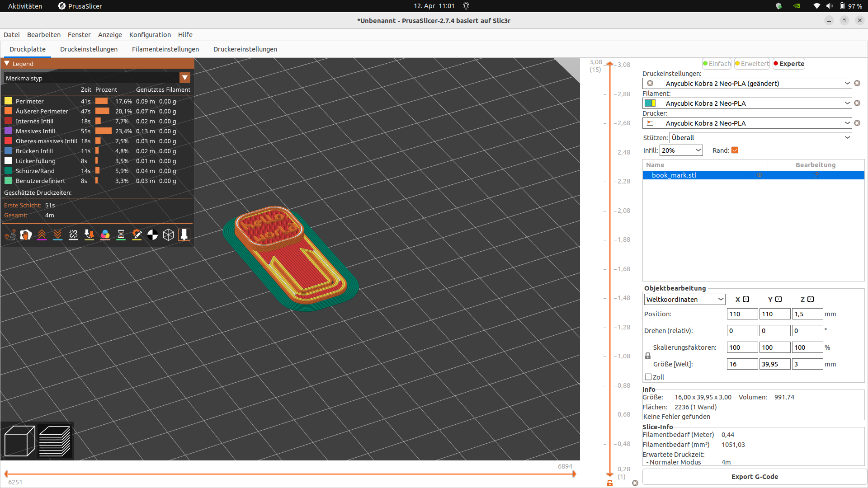This screenshot has height=488, width=868.
Task: Switch to sliced layers preview view
Action: tap(55, 441)
